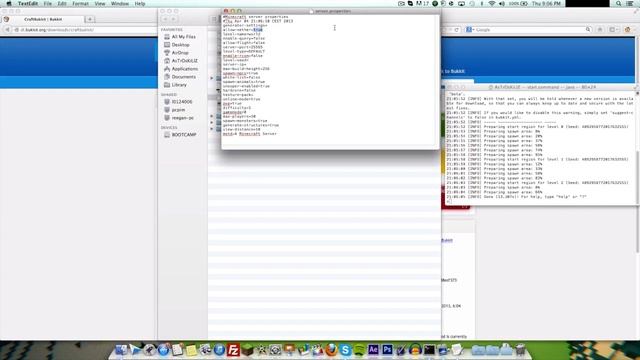Image resolution: width=640 pixels, height=360 pixels.
Task: Open the View menu
Action: [x=100, y=4]
